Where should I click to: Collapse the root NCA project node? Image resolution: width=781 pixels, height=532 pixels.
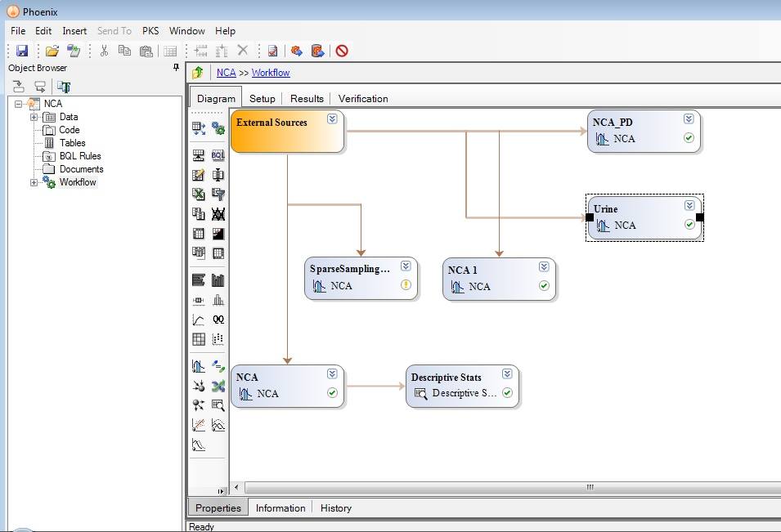(x=19, y=104)
